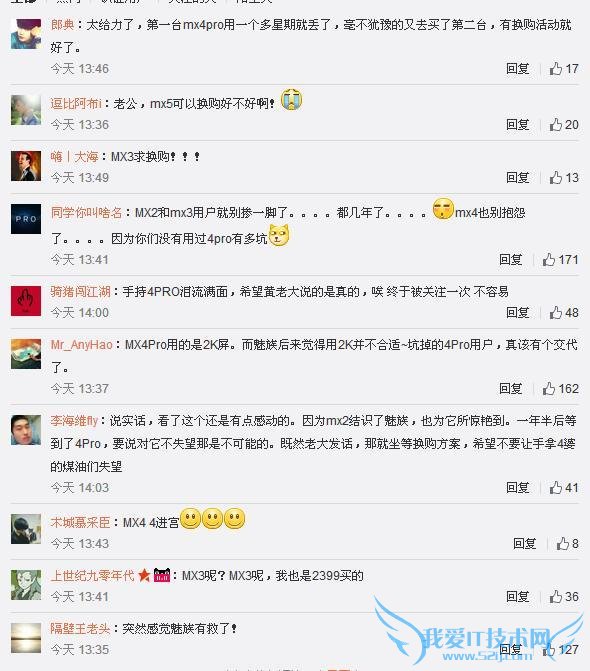
Task: Click 郎典's avatar thumbnail
Action: (x=26, y=34)
